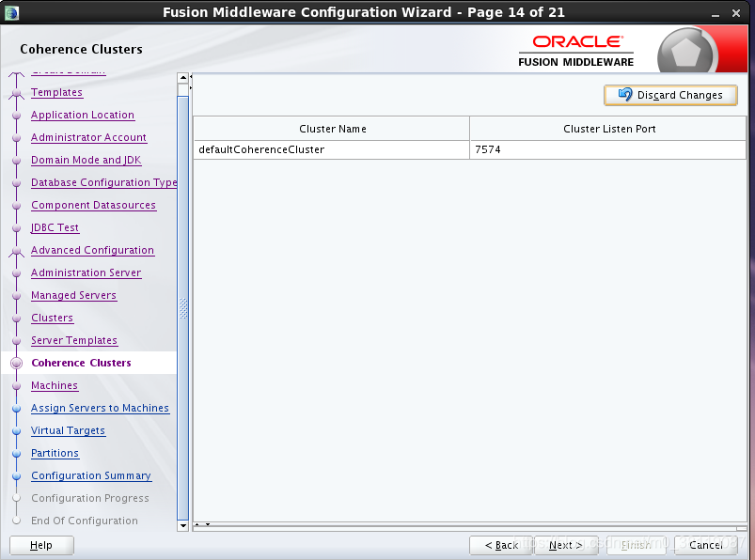Click the Back button
The height and width of the screenshot is (560, 755).
coord(501,545)
